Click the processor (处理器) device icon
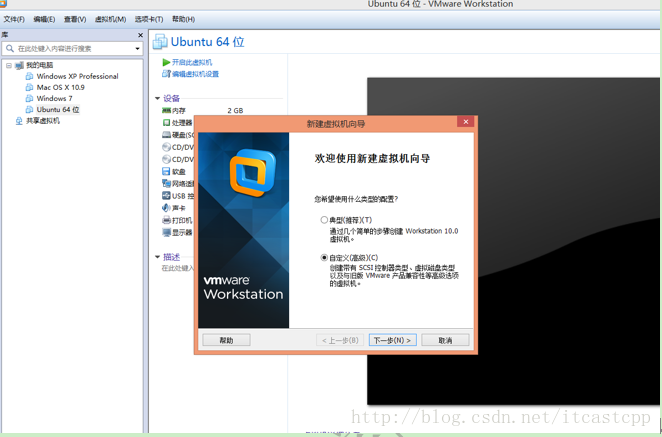 (166, 122)
